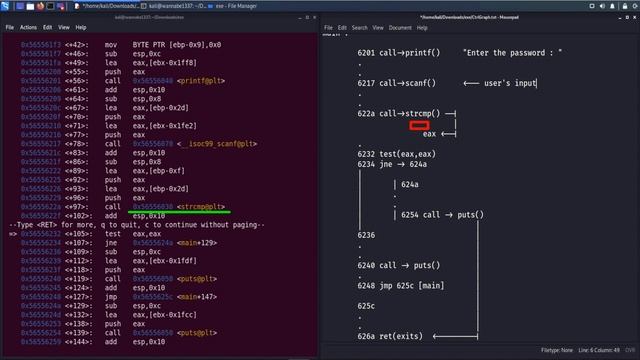Open File menu in Mousepad

[328, 28]
